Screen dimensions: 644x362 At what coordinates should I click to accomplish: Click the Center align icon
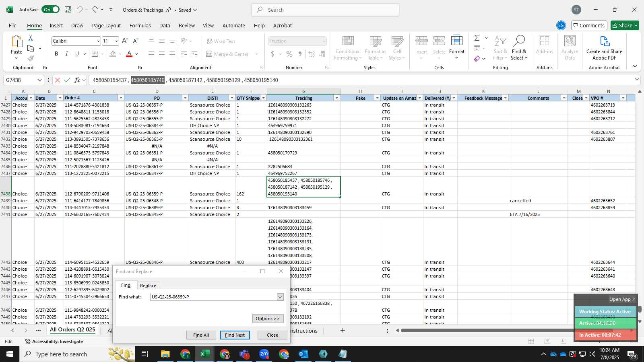point(162,54)
